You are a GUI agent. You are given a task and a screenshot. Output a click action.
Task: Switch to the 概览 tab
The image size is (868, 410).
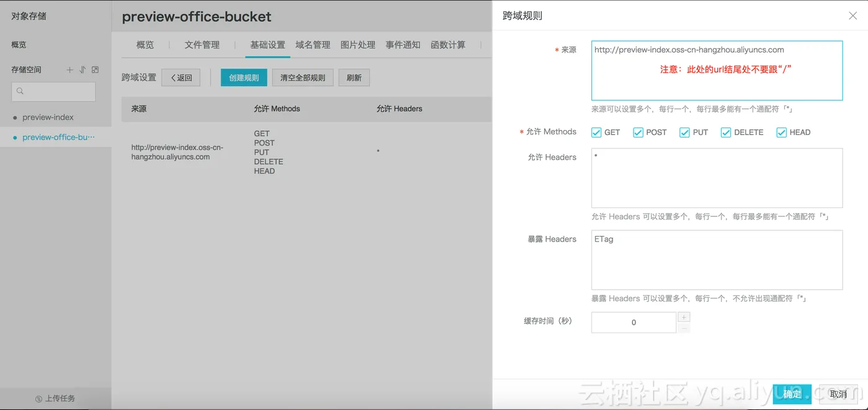pos(145,45)
